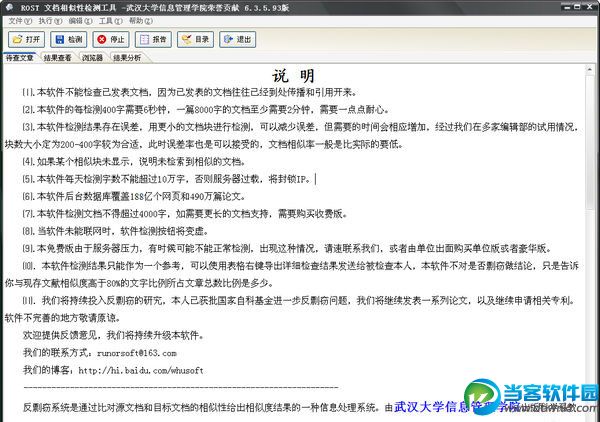Switch to the 结果分析 tab
The image size is (600, 422).
point(127,58)
